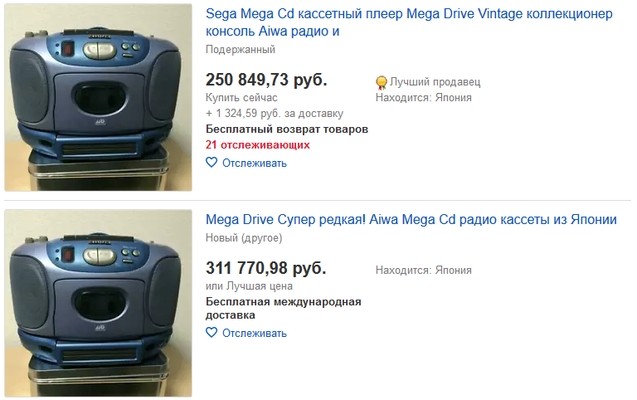Click the first boombox thumbnail image
This screenshot has height=400, width=637.
tap(98, 97)
